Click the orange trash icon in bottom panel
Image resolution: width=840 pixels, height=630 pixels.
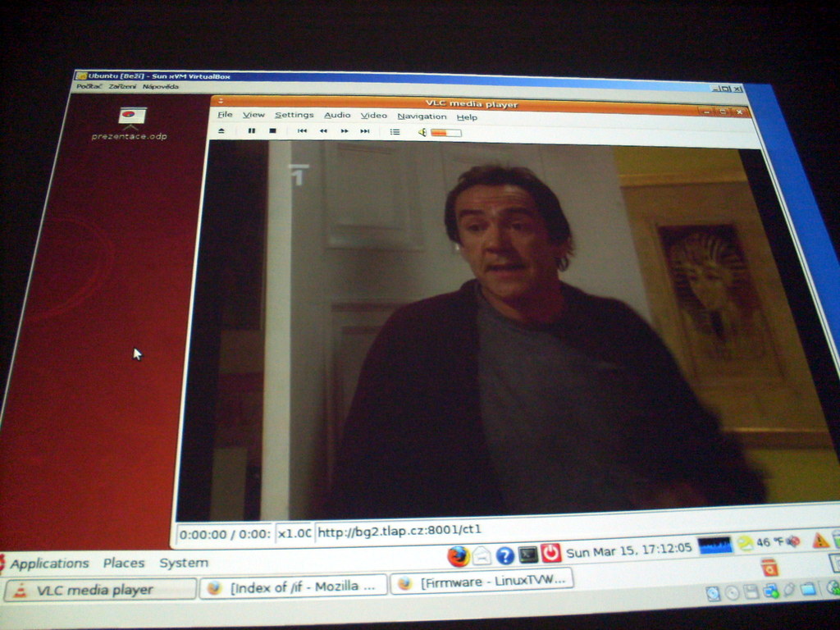pos(769,567)
